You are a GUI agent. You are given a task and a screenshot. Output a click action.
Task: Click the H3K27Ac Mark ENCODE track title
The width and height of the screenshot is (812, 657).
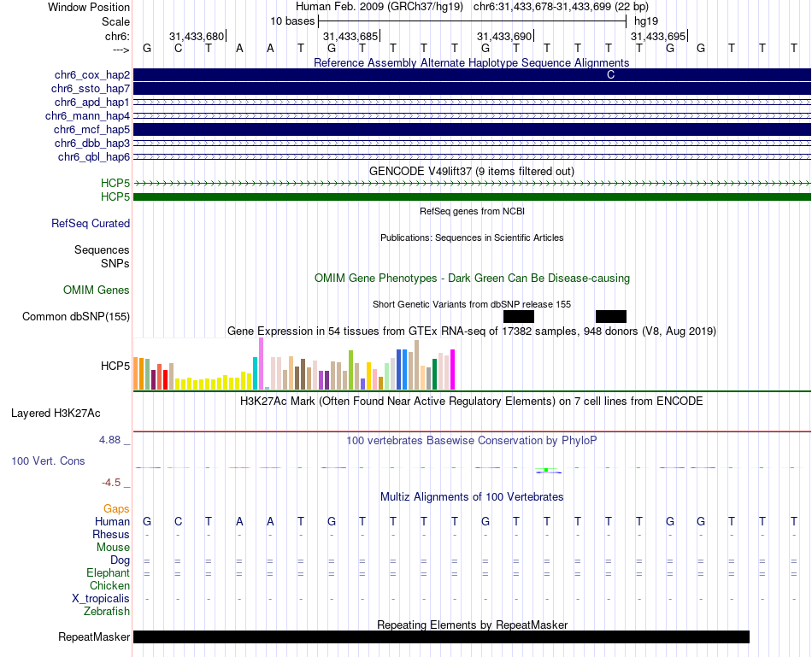472,402
